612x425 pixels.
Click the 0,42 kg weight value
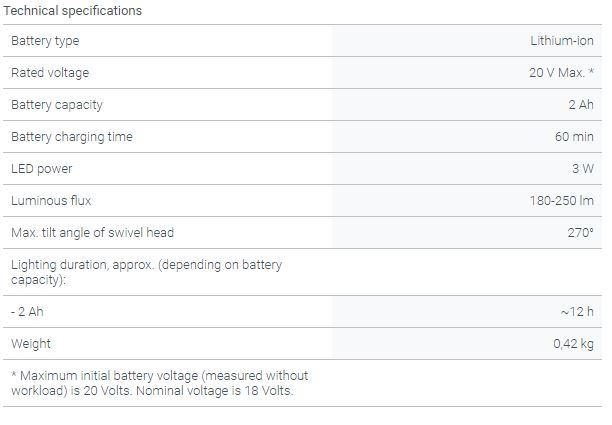[x=573, y=344]
